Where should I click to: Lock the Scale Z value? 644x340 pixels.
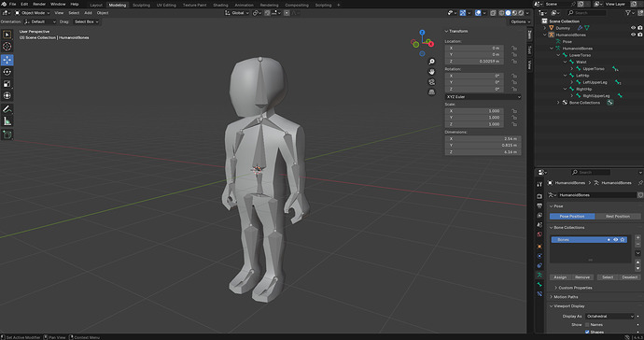point(514,124)
